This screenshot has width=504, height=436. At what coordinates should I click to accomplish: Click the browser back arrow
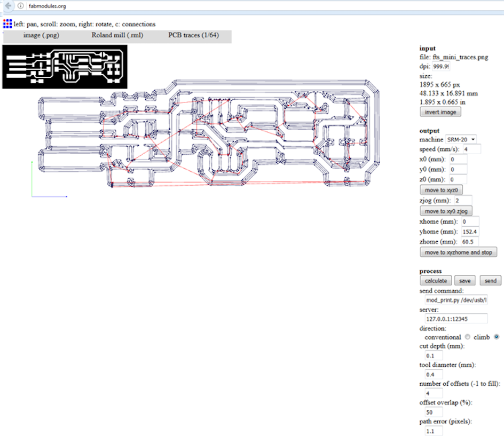pyautogui.click(x=8, y=6)
